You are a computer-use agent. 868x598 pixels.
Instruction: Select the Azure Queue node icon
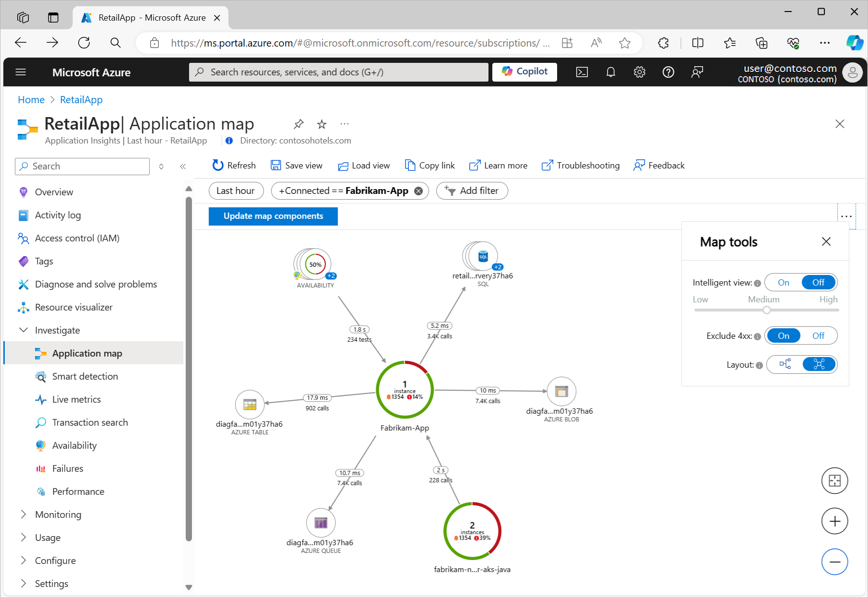tap(321, 523)
